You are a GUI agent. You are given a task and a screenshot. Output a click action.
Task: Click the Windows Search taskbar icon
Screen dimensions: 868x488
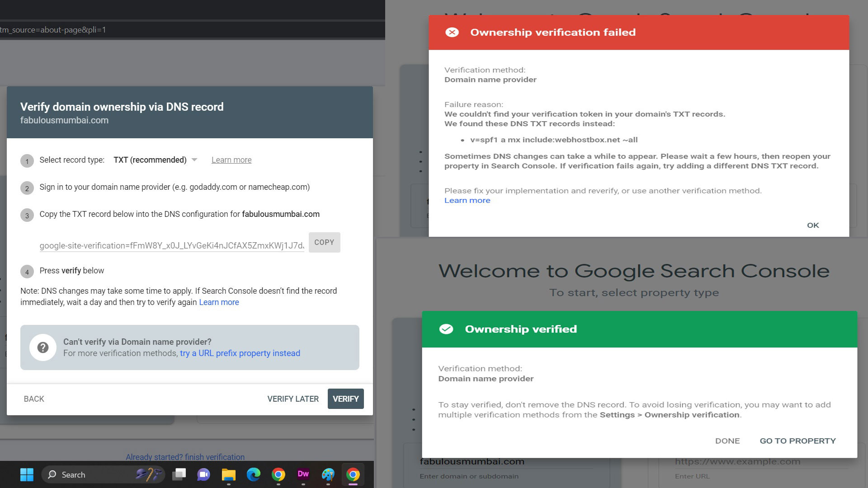(53, 474)
